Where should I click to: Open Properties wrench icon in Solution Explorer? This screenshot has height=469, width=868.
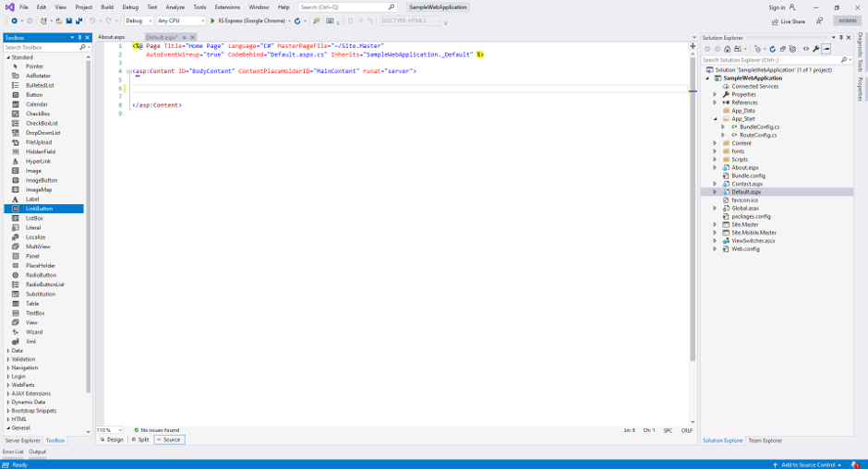point(816,49)
